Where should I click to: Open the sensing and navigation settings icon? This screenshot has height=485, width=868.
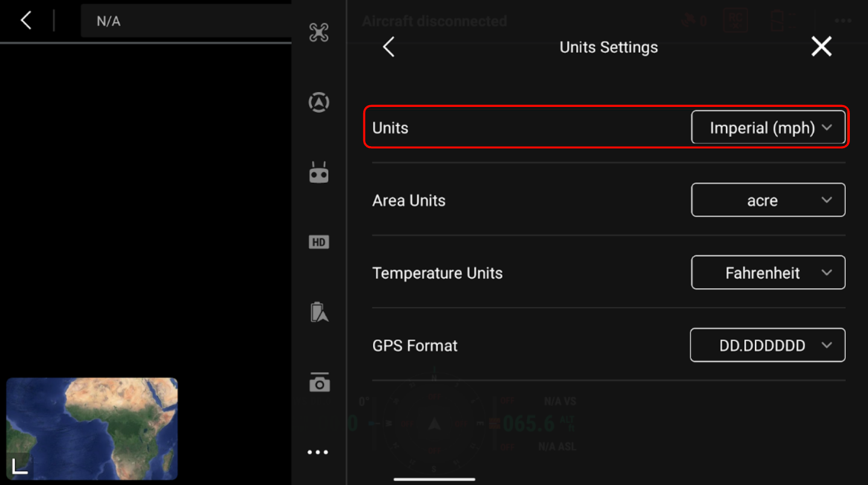319,102
